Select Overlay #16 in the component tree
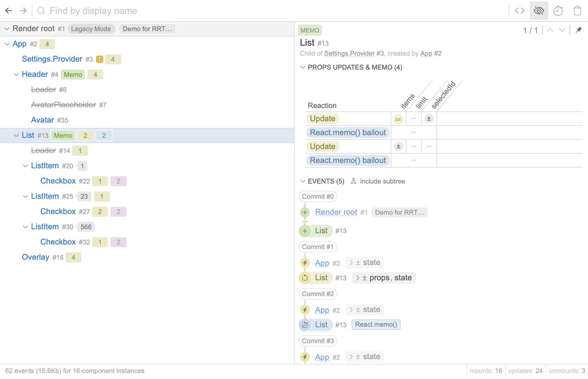Image resolution: width=588 pixels, height=379 pixels. (x=35, y=257)
